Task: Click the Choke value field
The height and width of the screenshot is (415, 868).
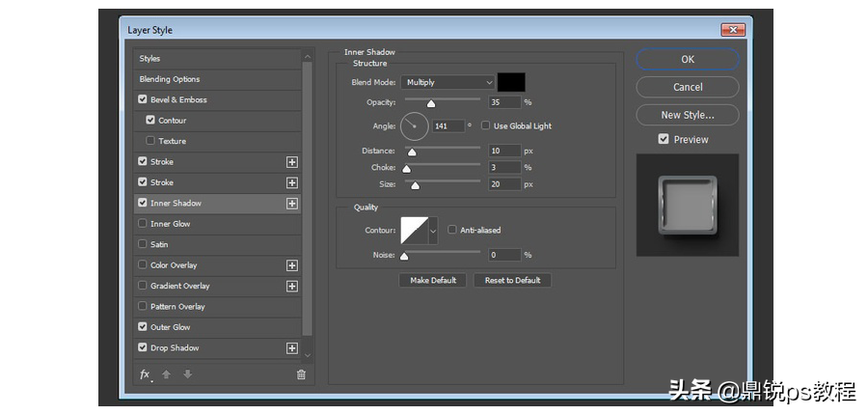Action: (504, 167)
